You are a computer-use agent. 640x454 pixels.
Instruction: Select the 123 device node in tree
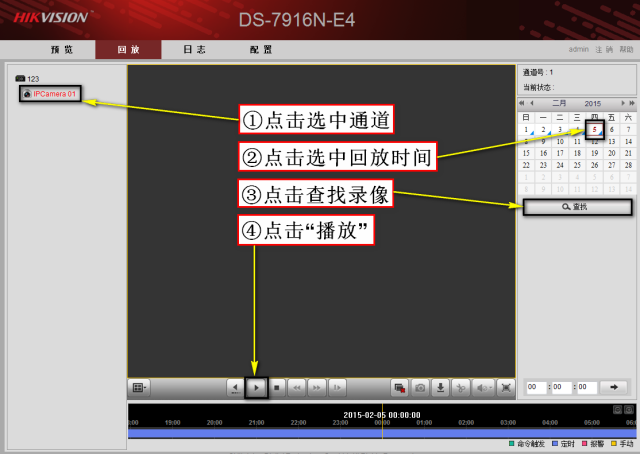(27, 79)
